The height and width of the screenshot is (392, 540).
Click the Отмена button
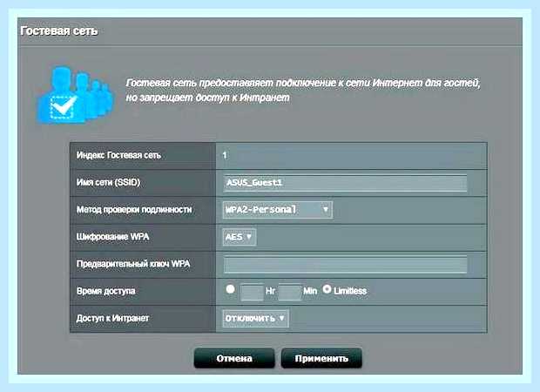point(234,358)
